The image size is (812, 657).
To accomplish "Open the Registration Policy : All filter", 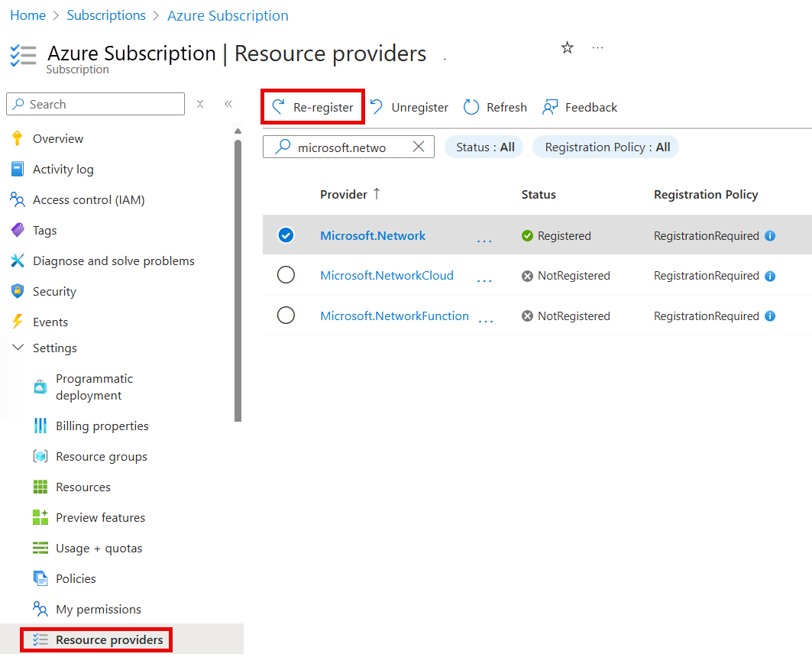I will [x=607, y=147].
